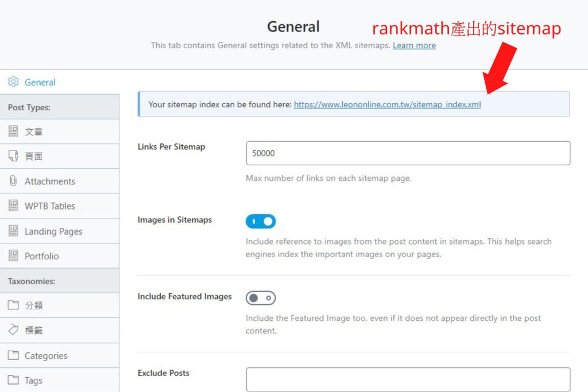Open the Learn more link
This screenshot has height=392, width=588.
pyautogui.click(x=413, y=45)
